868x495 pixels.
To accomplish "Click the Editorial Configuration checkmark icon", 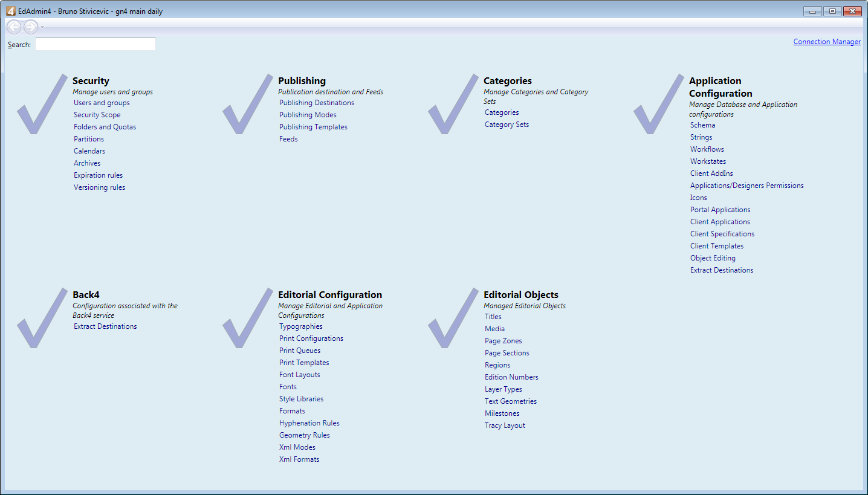I will click(247, 318).
